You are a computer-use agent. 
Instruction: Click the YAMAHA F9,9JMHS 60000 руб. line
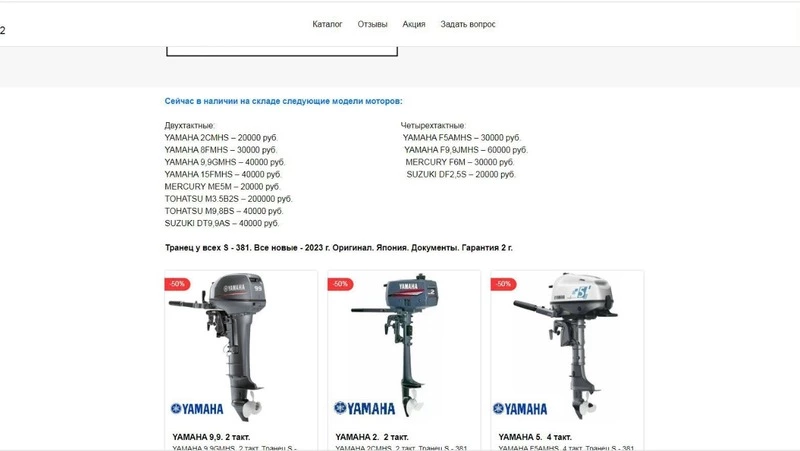click(465, 150)
